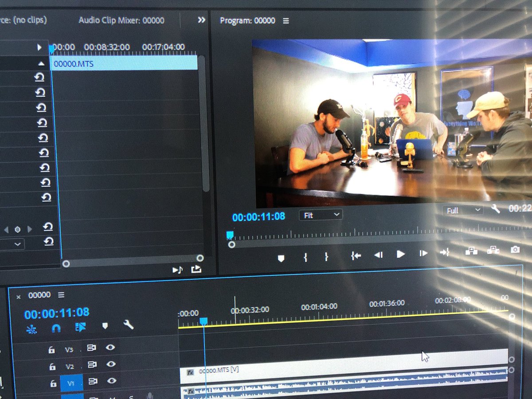
Task: Add a marker to the timeline
Action: pos(105,326)
